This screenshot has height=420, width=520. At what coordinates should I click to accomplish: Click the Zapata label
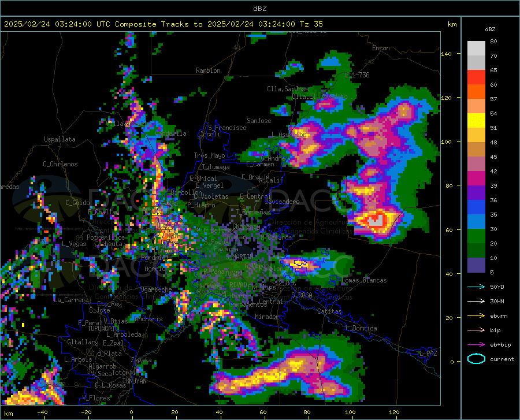coord(142,360)
